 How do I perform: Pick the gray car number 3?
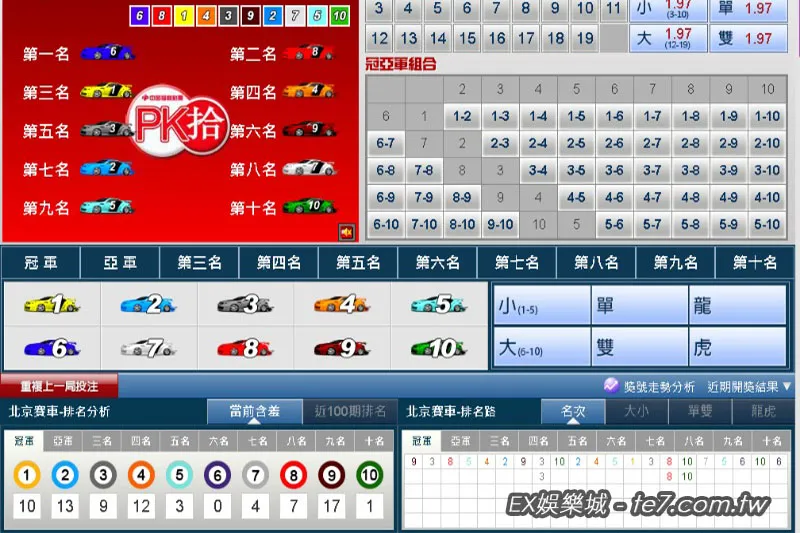(x=245, y=305)
